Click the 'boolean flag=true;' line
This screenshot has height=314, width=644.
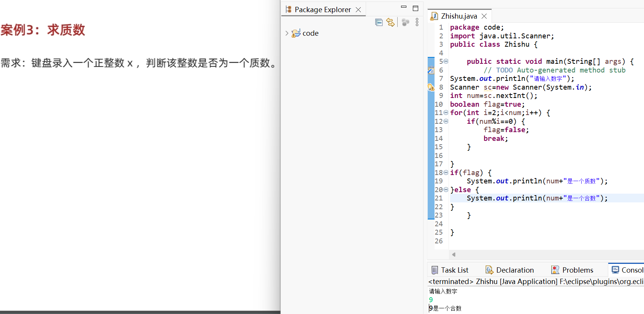(487, 104)
